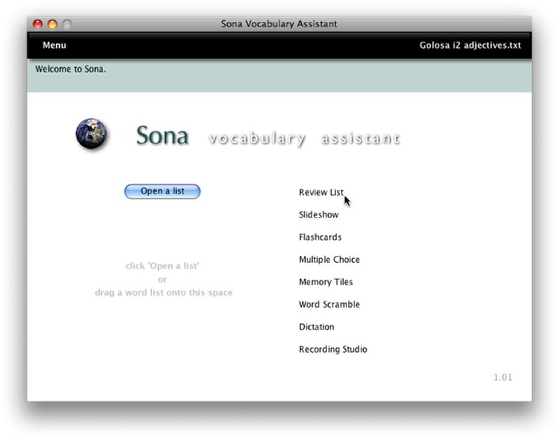The height and width of the screenshot is (440, 560).
Task: Click the vocabulary assistant subtitle text
Action: tap(304, 139)
